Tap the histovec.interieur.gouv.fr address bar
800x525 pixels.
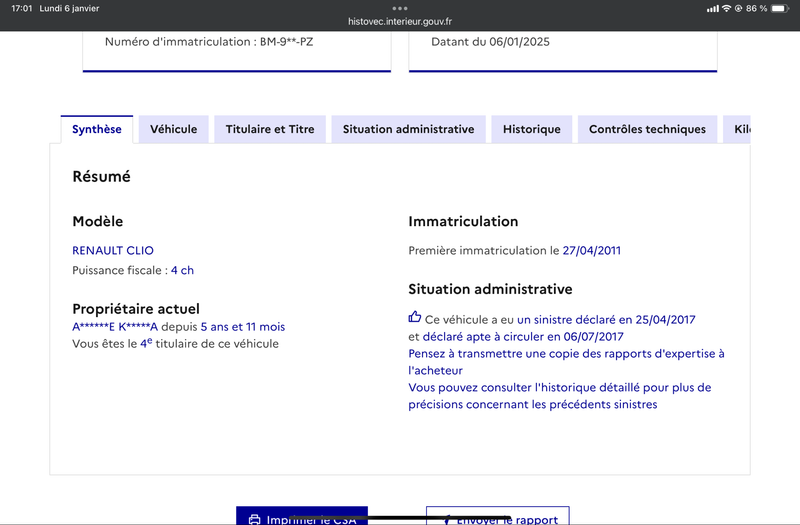click(x=400, y=21)
